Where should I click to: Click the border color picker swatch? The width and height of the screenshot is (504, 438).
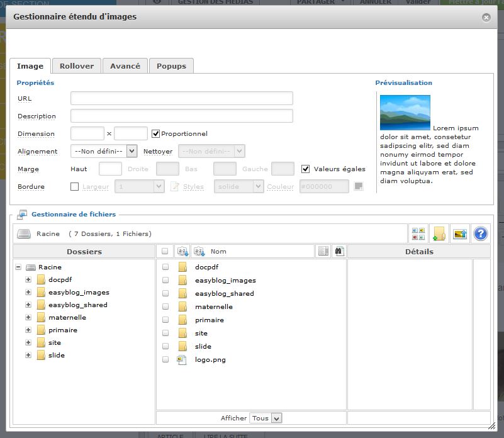pyautogui.click(x=358, y=186)
